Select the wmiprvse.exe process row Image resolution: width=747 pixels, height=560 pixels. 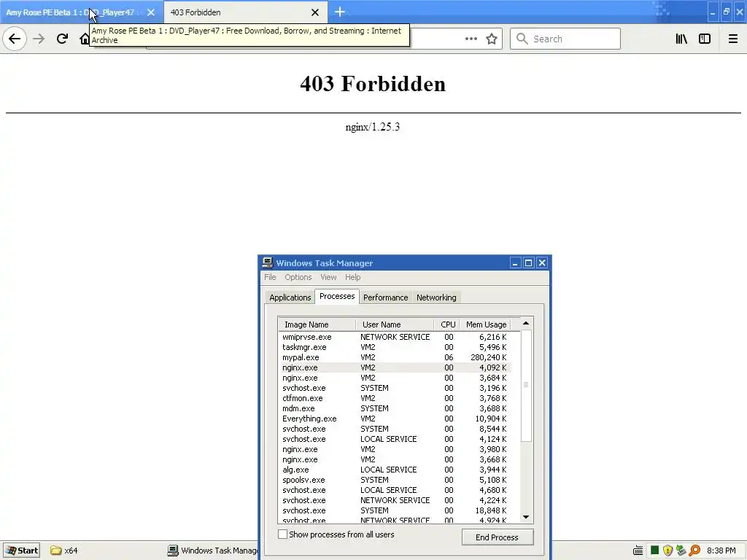pos(395,337)
